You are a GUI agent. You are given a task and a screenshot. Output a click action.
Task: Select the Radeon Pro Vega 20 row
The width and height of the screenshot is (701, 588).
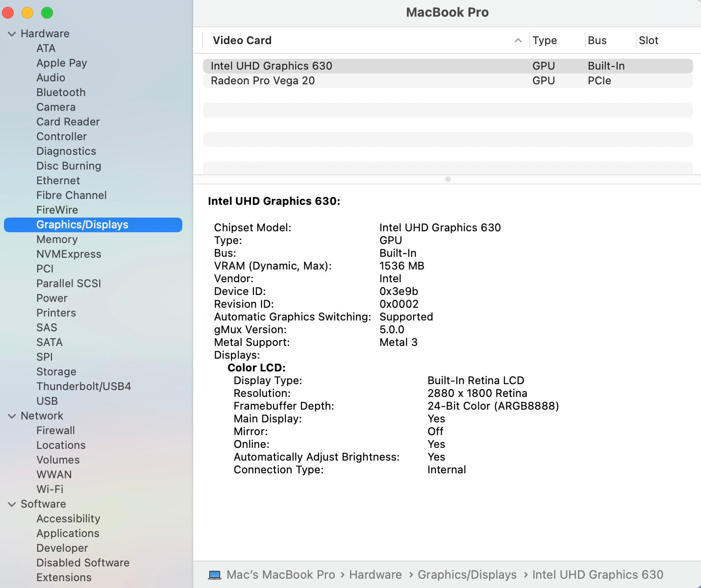pyautogui.click(x=263, y=80)
